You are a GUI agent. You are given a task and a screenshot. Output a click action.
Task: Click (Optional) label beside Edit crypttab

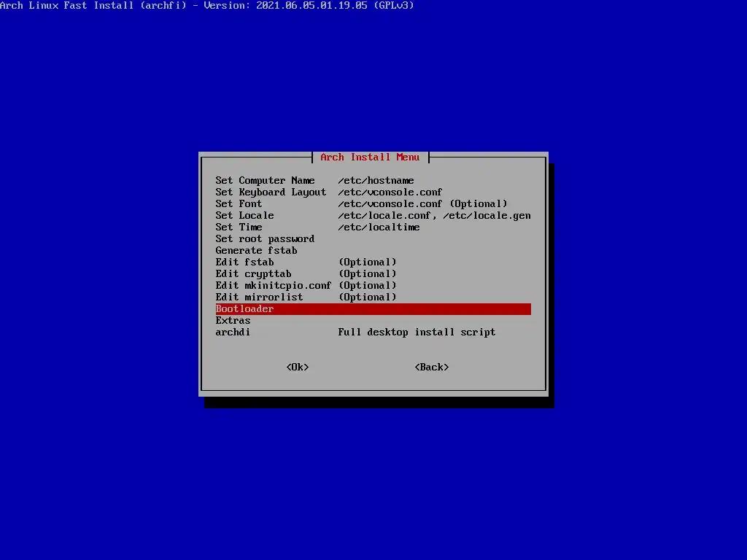pos(368,274)
